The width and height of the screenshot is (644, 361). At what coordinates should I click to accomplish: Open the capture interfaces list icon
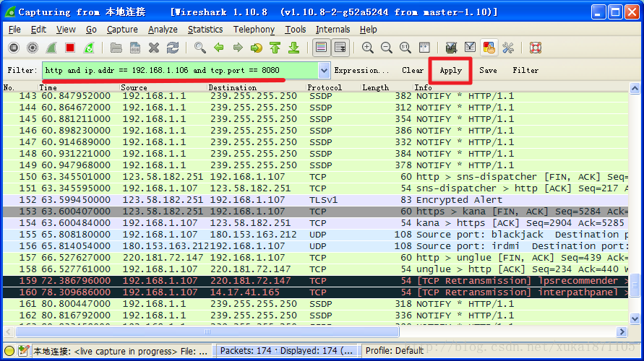point(14,48)
